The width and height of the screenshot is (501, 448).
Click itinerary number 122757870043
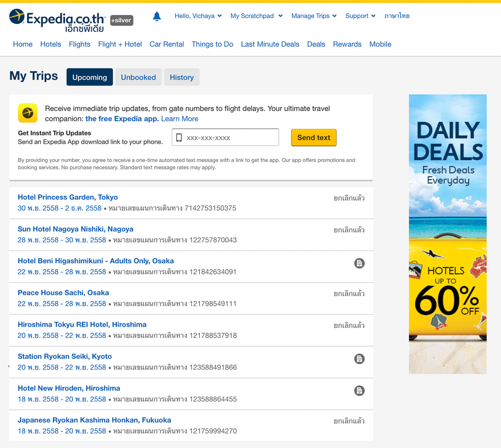213,240
